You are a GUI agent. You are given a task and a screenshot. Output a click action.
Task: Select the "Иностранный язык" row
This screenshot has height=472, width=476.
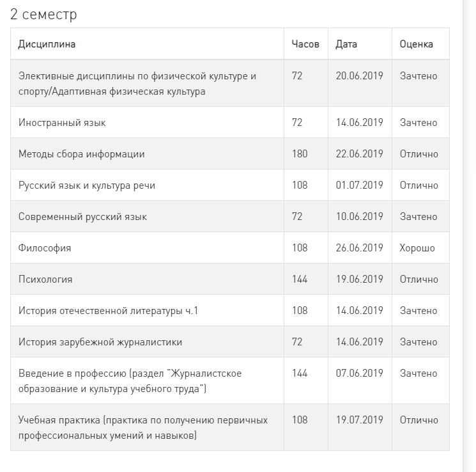coord(62,123)
